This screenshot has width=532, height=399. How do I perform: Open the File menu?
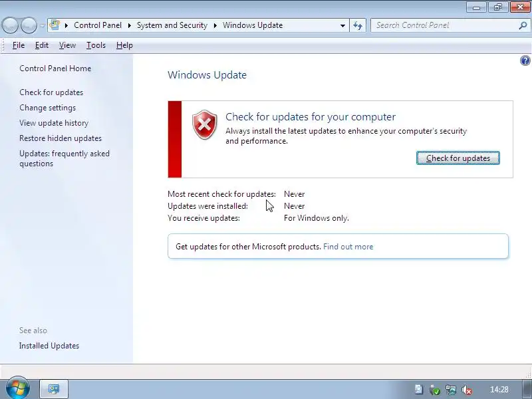[x=19, y=45]
